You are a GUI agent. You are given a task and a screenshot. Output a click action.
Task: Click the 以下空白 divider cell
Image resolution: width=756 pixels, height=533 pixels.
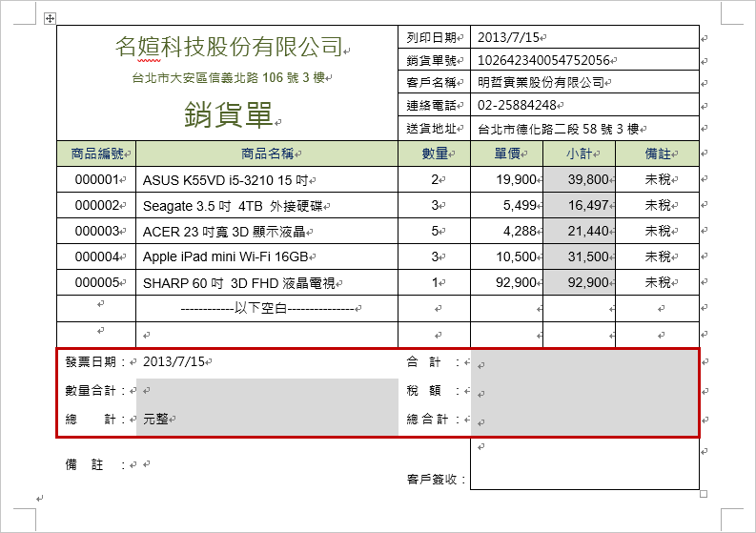click(x=267, y=308)
